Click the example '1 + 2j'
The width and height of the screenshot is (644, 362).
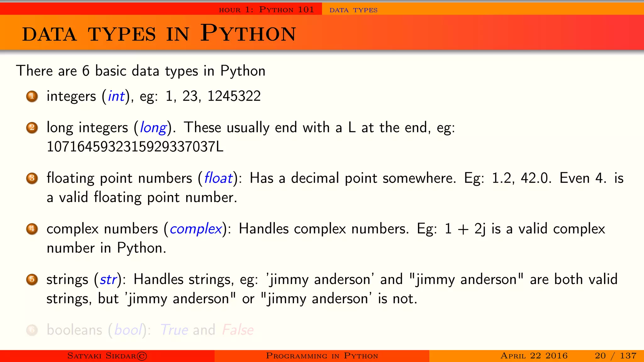click(466, 229)
